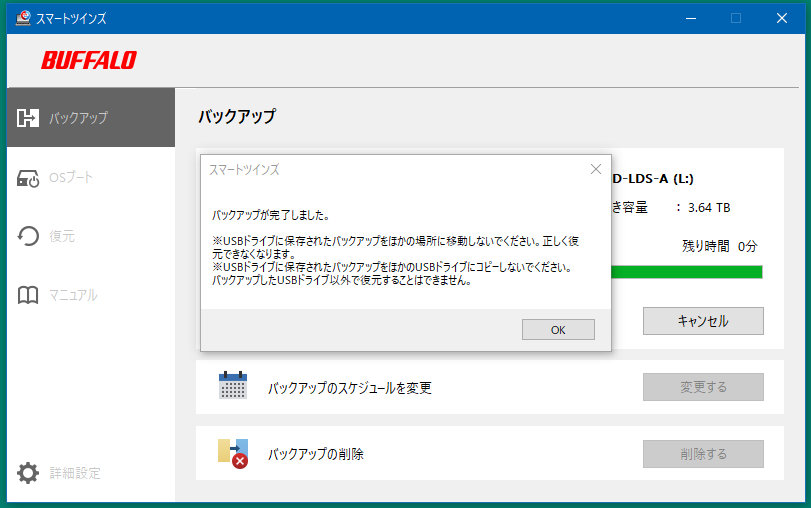Image resolution: width=811 pixels, height=508 pixels.
Task: Click the D-LDS-A (L:) drive name
Action: 653,178
